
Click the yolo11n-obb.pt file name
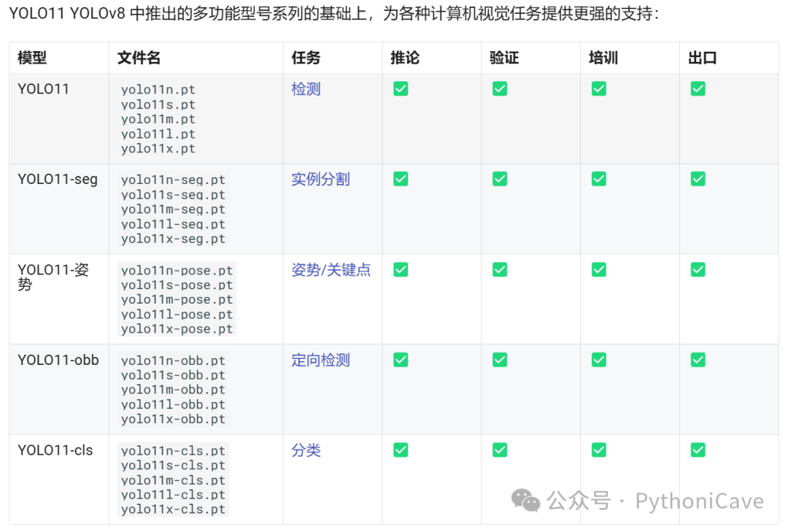(x=173, y=361)
